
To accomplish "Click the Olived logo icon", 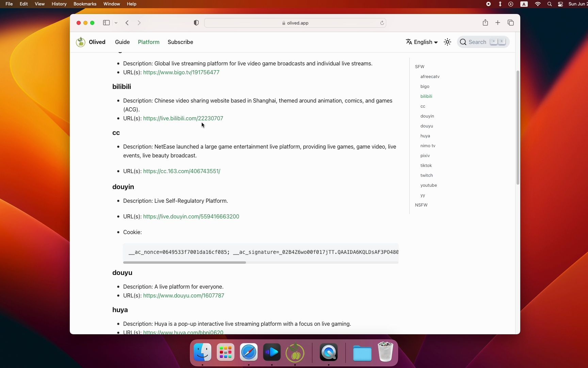I will point(81,42).
